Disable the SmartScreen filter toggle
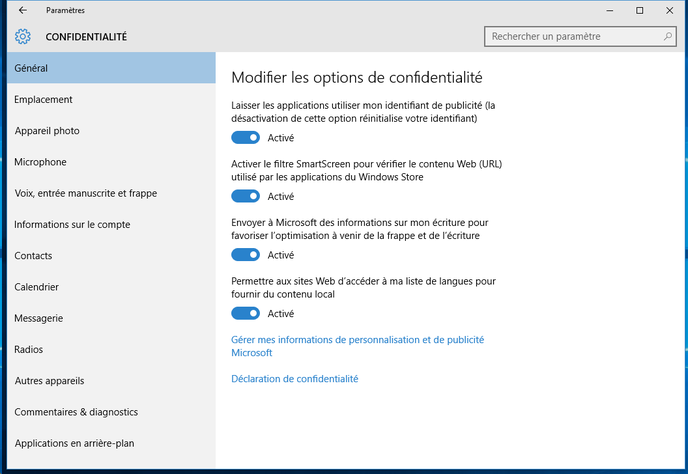The height and width of the screenshot is (474, 688). (246, 196)
